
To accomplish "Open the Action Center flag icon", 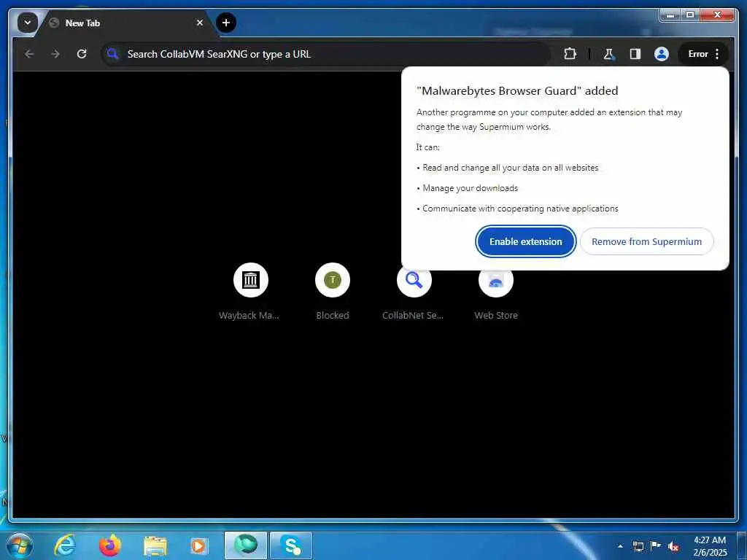I will pyautogui.click(x=656, y=545).
